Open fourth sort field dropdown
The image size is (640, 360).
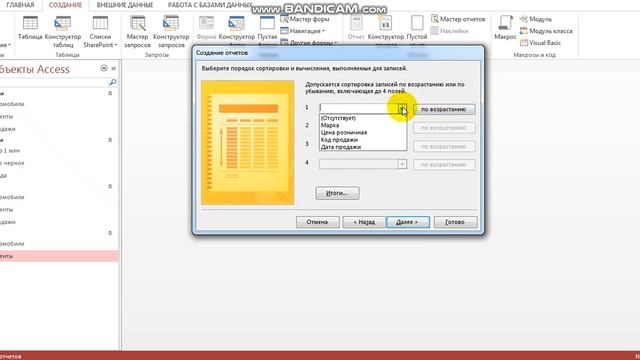[x=402, y=164]
